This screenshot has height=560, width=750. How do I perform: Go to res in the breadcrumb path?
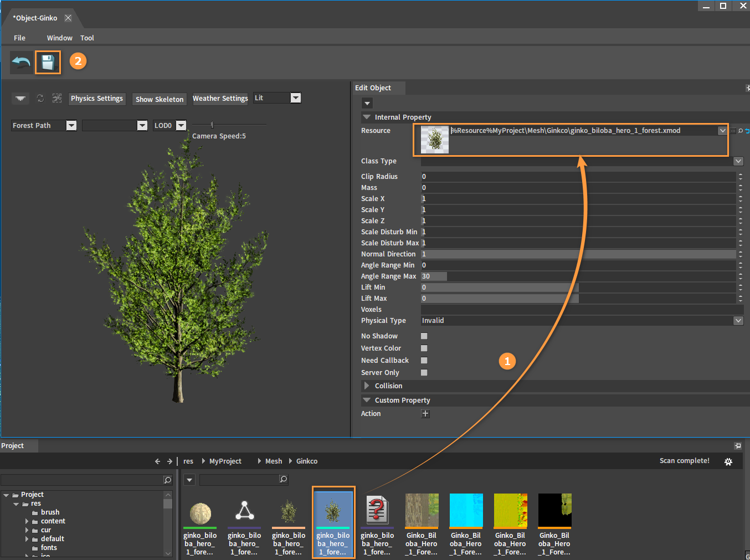(x=188, y=461)
